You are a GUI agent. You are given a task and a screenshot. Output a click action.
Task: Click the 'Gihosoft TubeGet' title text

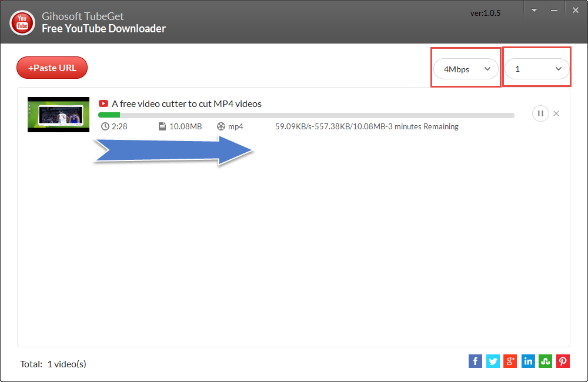[82, 16]
